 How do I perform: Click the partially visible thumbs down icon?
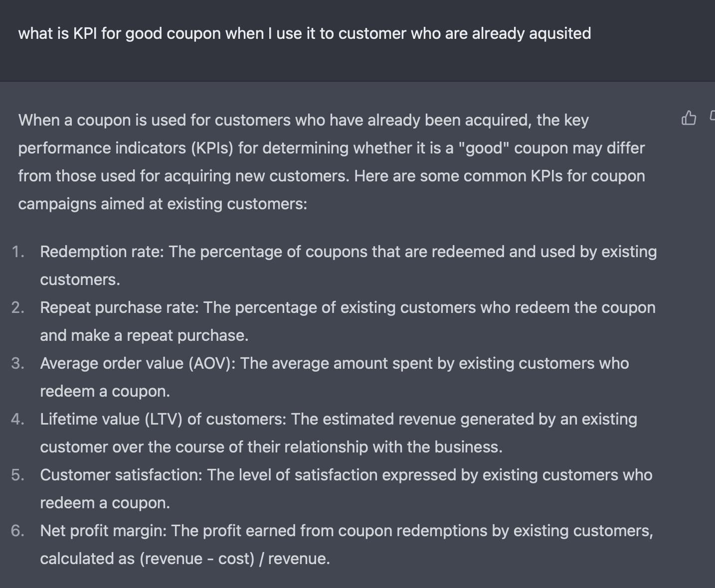(x=712, y=117)
